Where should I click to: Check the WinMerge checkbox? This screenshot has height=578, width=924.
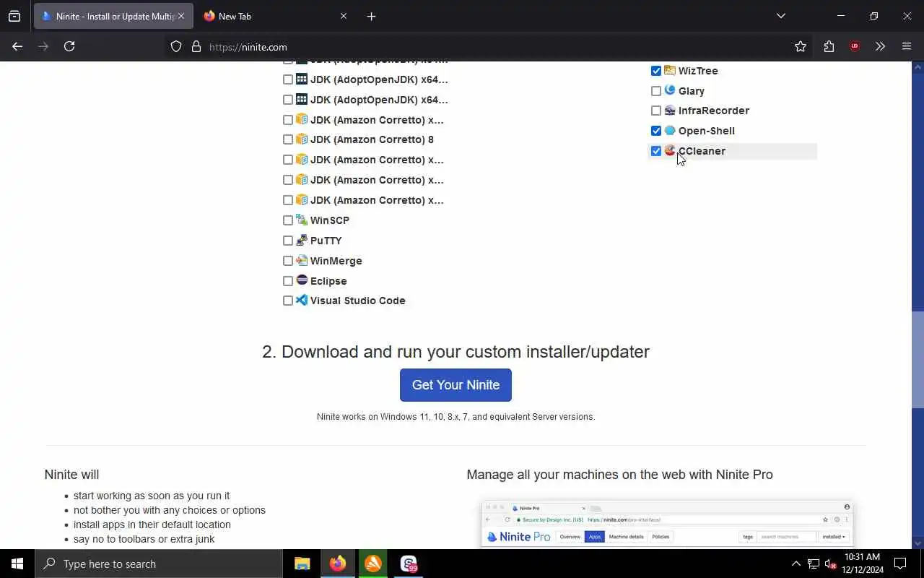click(288, 261)
